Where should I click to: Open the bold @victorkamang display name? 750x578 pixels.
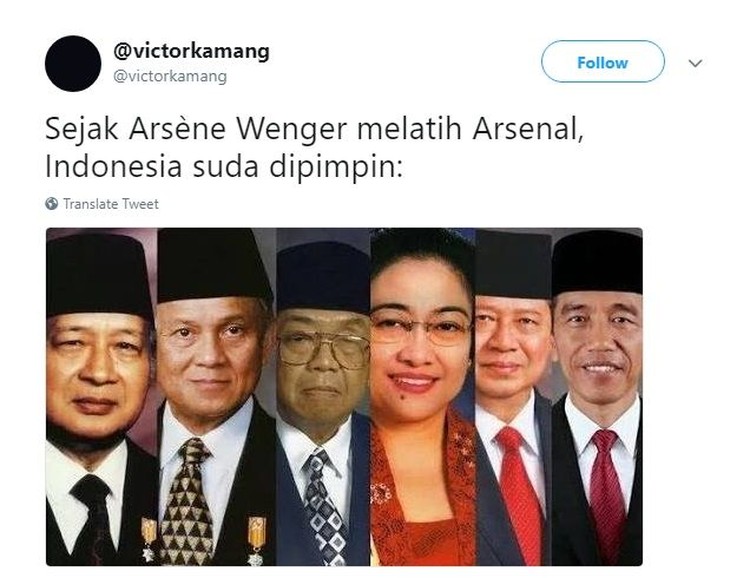tap(191, 51)
